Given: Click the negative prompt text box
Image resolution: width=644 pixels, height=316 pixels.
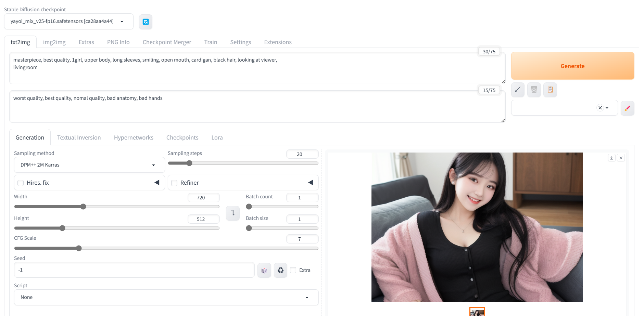Looking at the screenshot, I should point(257,107).
